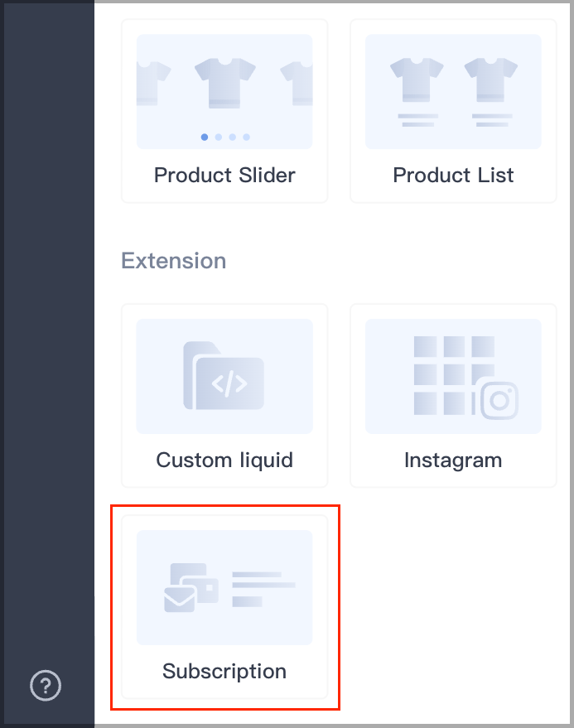Viewport: 574px width, 728px height.
Task: Click the "Custom liquid" label text
Action: 224,460
